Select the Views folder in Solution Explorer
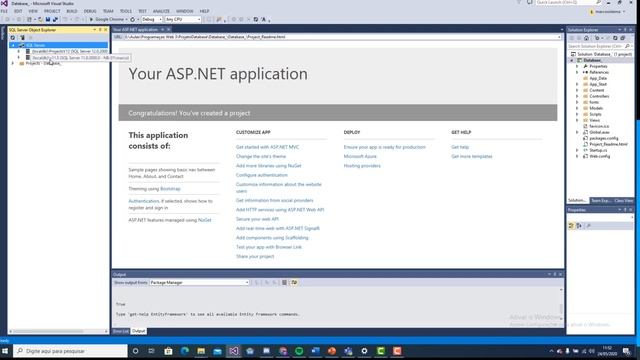The image size is (640, 360). (594, 120)
